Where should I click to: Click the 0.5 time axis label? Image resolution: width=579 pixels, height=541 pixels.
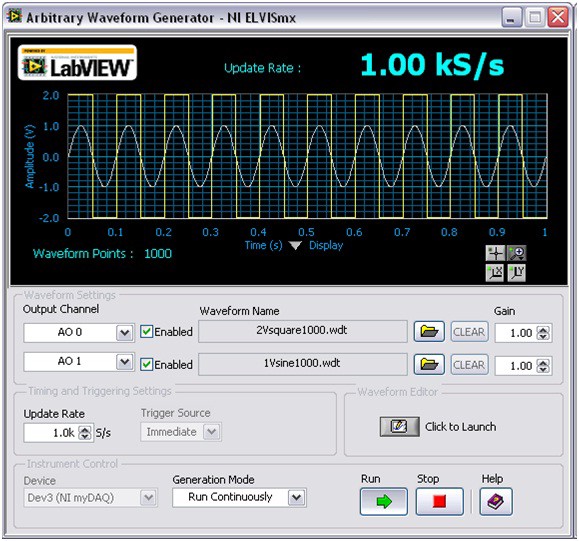pyautogui.click(x=306, y=232)
